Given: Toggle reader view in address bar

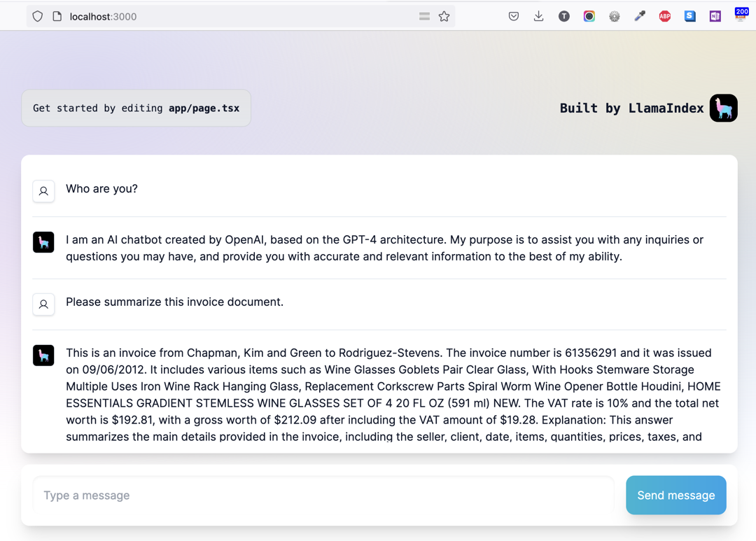Looking at the screenshot, I should tap(424, 16).
